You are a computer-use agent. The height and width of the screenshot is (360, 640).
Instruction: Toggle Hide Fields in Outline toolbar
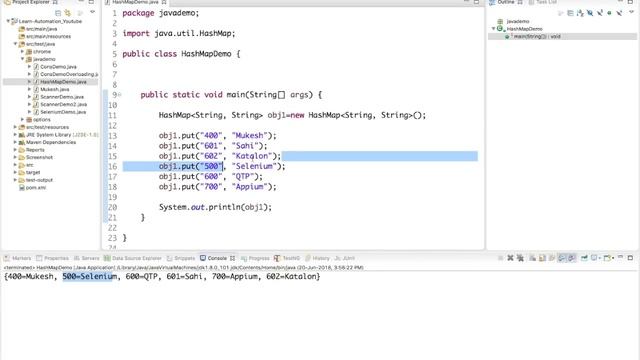[590, 13]
